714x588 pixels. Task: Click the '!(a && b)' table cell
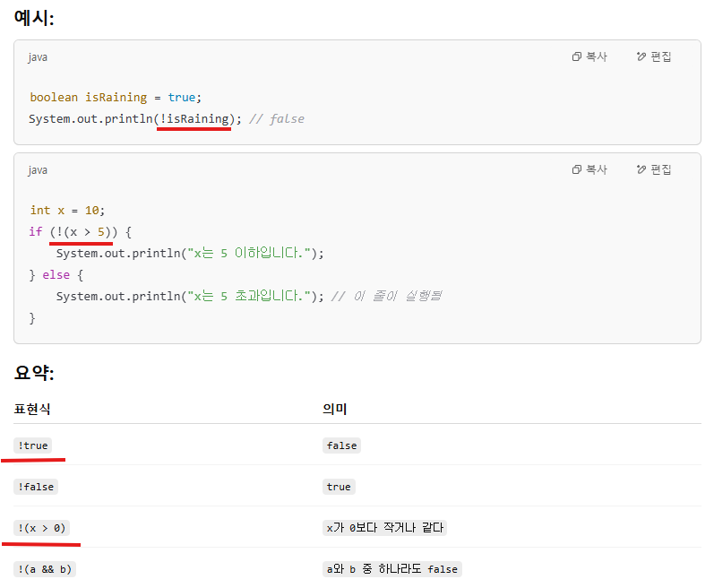[x=45, y=569]
